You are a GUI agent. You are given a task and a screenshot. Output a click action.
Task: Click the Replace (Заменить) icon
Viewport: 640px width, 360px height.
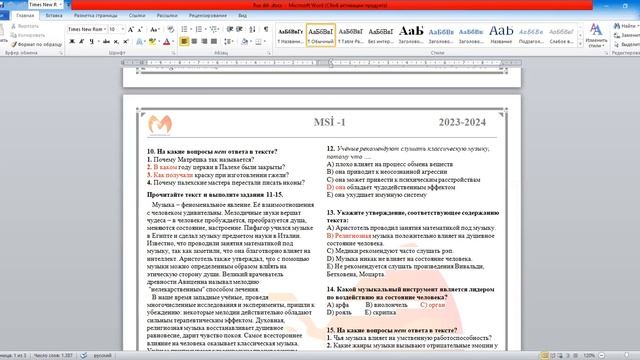(x=617, y=35)
